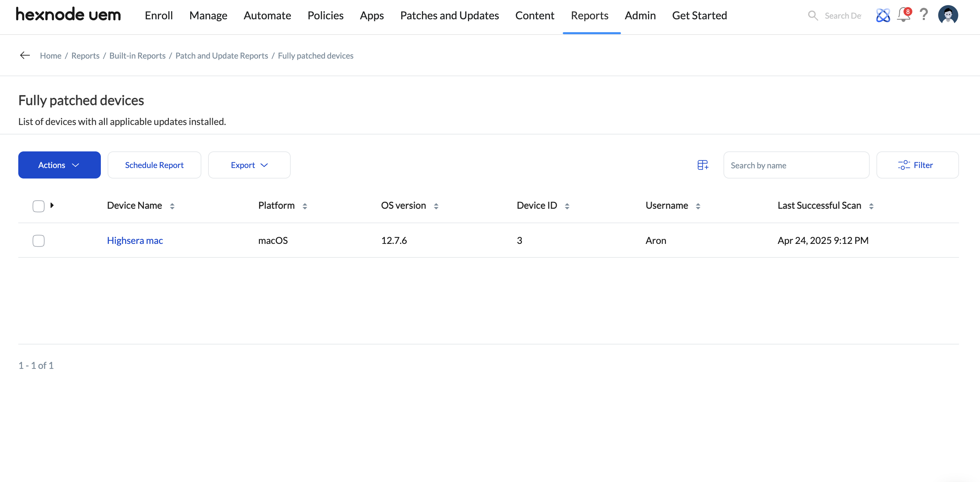Sort by Username column arrows
Image resolution: width=980 pixels, height=482 pixels.
698,206
